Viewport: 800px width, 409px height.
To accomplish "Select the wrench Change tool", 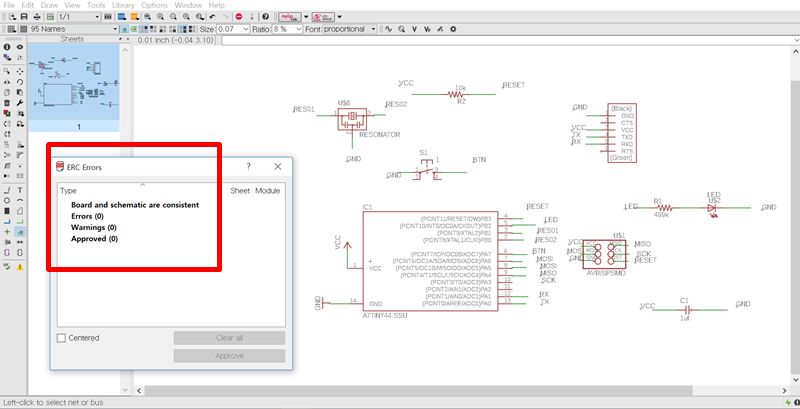I will point(20,103).
